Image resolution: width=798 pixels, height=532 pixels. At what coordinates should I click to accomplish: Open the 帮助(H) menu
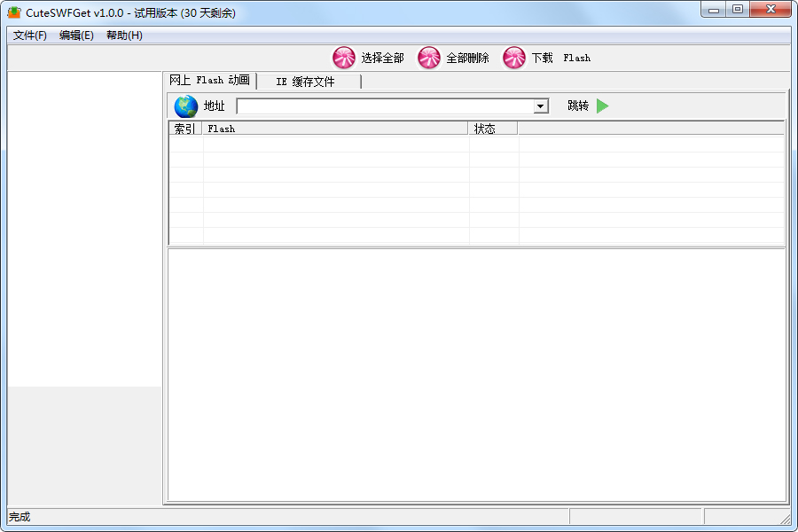123,35
